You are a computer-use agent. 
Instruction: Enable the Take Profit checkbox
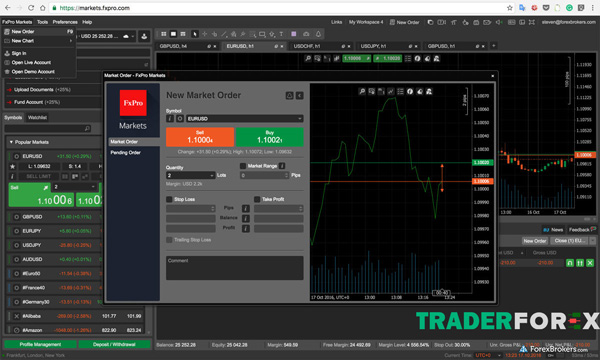[x=257, y=199]
